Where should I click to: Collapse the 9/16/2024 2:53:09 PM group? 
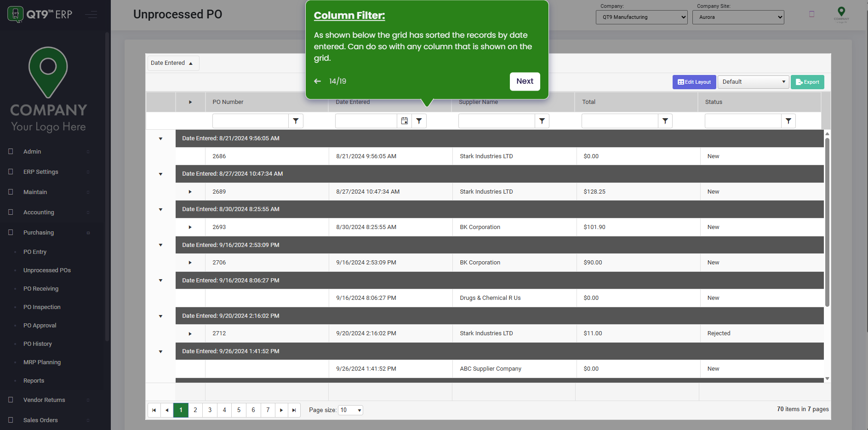point(160,245)
